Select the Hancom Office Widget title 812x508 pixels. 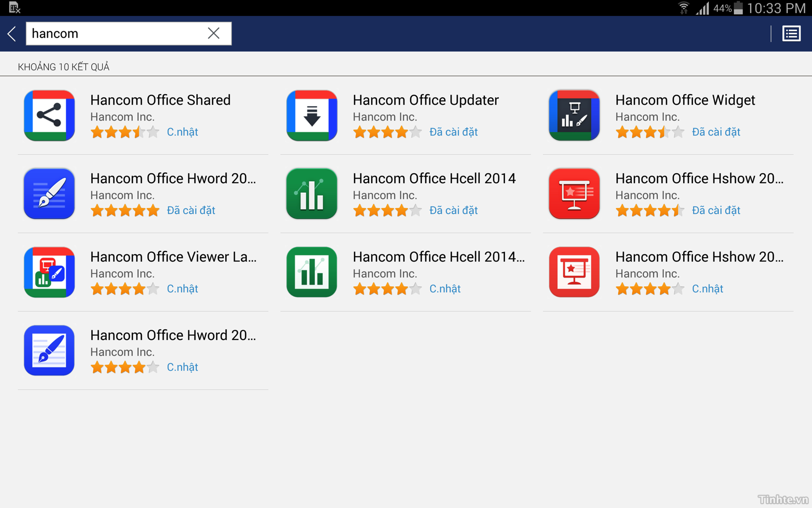(x=685, y=100)
